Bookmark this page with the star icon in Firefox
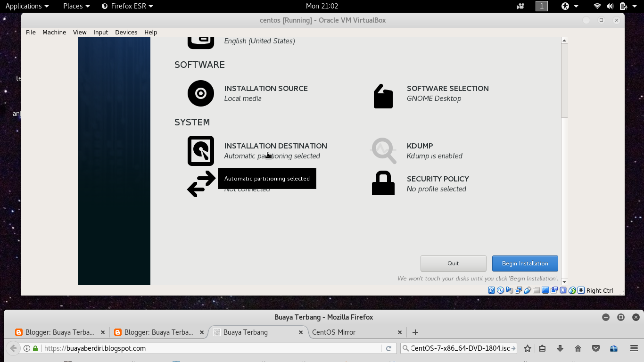The image size is (644, 362). tap(528, 348)
